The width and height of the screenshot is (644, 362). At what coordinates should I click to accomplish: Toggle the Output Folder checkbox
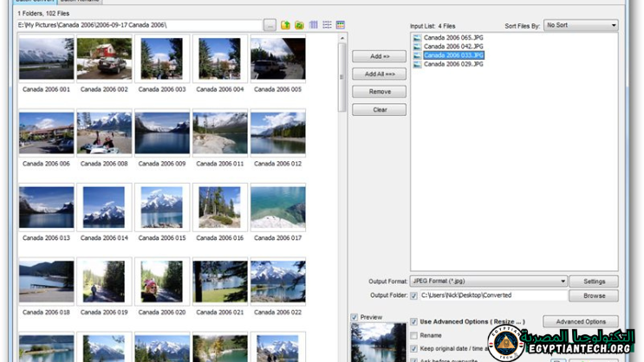click(414, 295)
